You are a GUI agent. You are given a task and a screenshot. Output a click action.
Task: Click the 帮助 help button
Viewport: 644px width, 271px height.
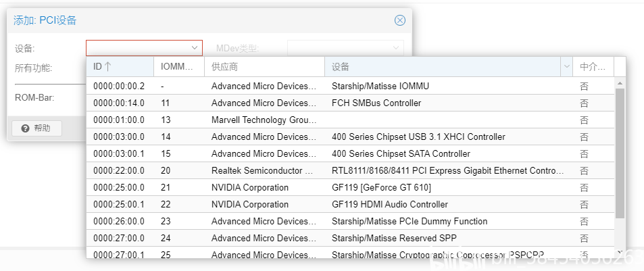36,128
